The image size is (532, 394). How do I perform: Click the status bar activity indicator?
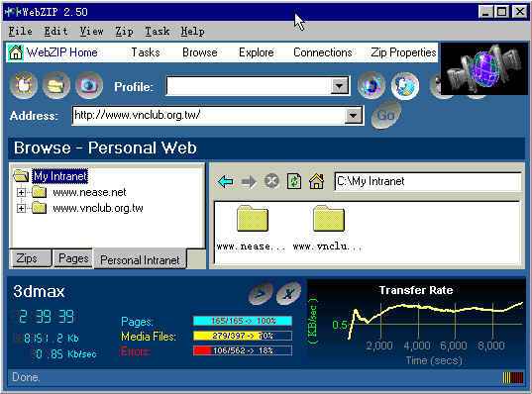tap(512, 378)
